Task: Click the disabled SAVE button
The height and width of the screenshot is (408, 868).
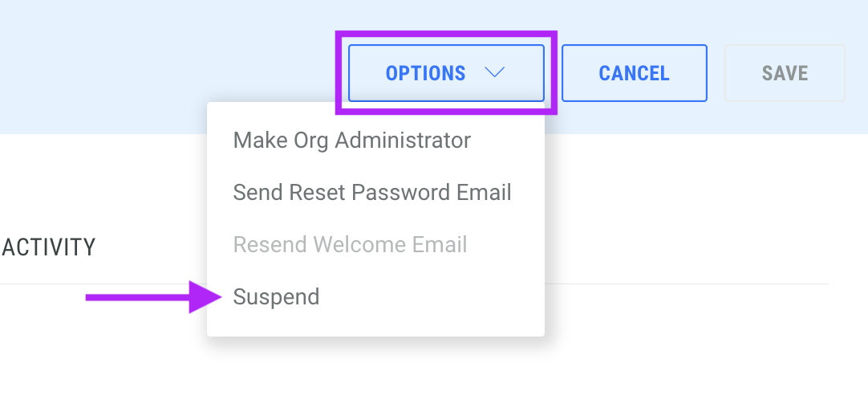Action: 785,73
